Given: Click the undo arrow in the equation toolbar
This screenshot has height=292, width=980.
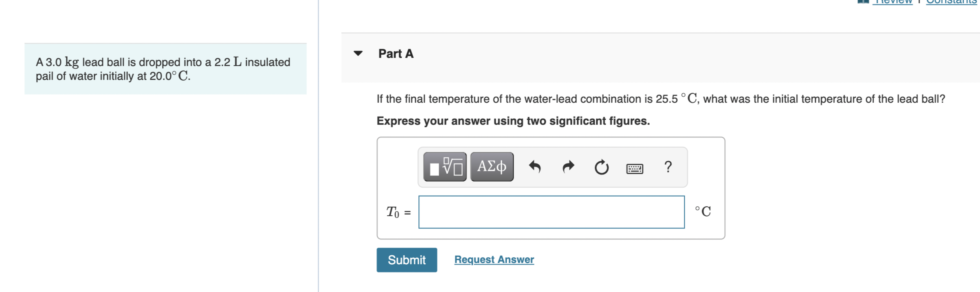Looking at the screenshot, I should click(x=536, y=166).
